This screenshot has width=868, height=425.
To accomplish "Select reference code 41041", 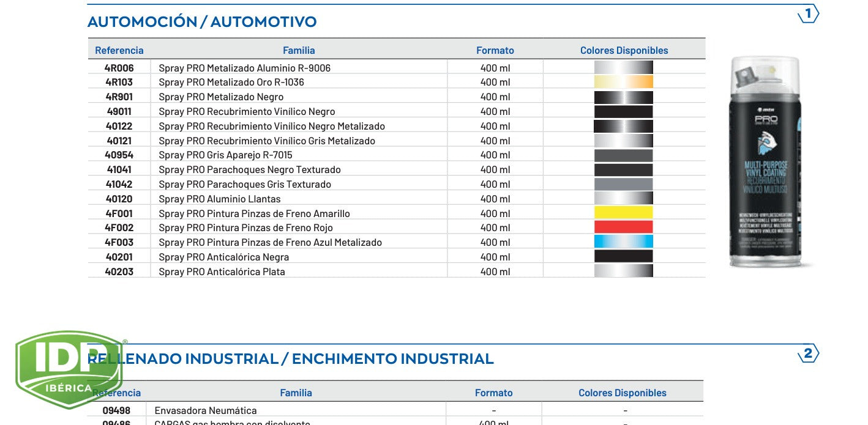I will [x=119, y=169].
